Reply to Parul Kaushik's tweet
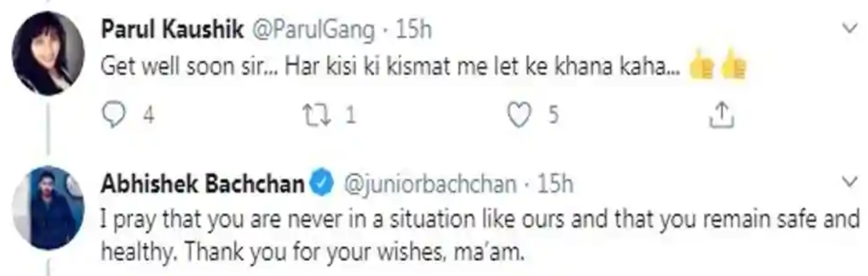This screenshot has height=276, width=868. coord(114,116)
